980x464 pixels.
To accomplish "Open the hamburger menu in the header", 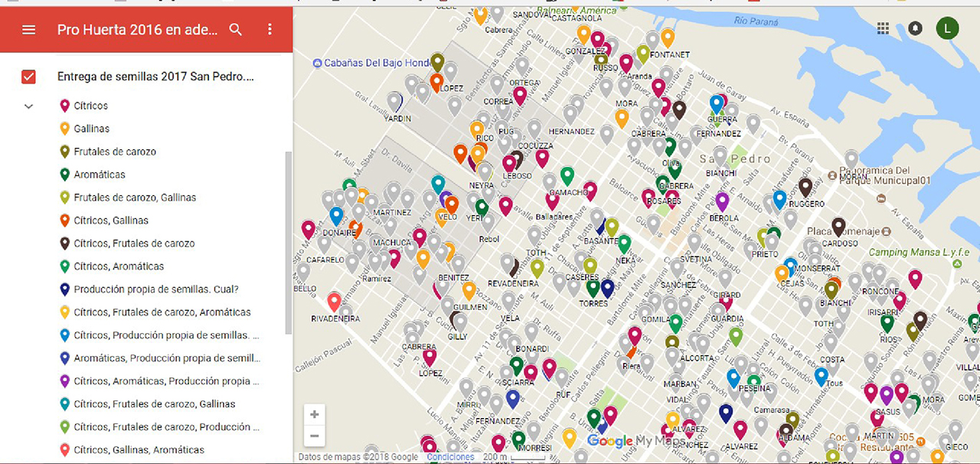I will pos(29,30).
